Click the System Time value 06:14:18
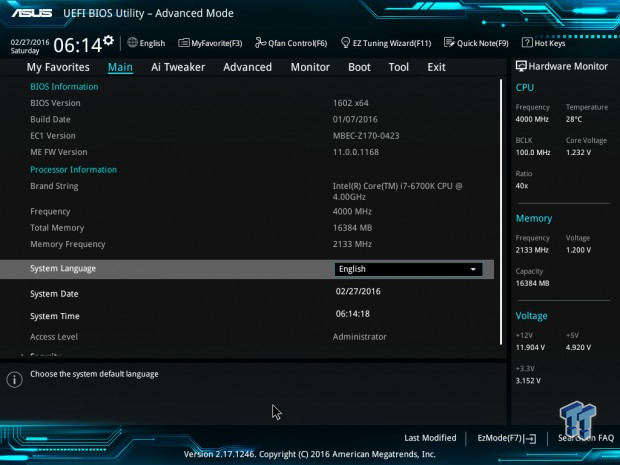 (353, 314)
